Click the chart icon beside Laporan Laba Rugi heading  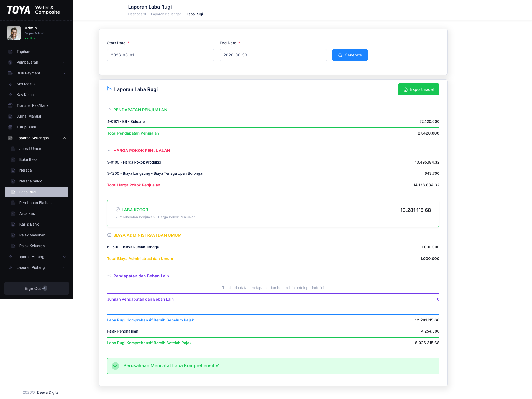pyautogui.click(x=110, y=89)
